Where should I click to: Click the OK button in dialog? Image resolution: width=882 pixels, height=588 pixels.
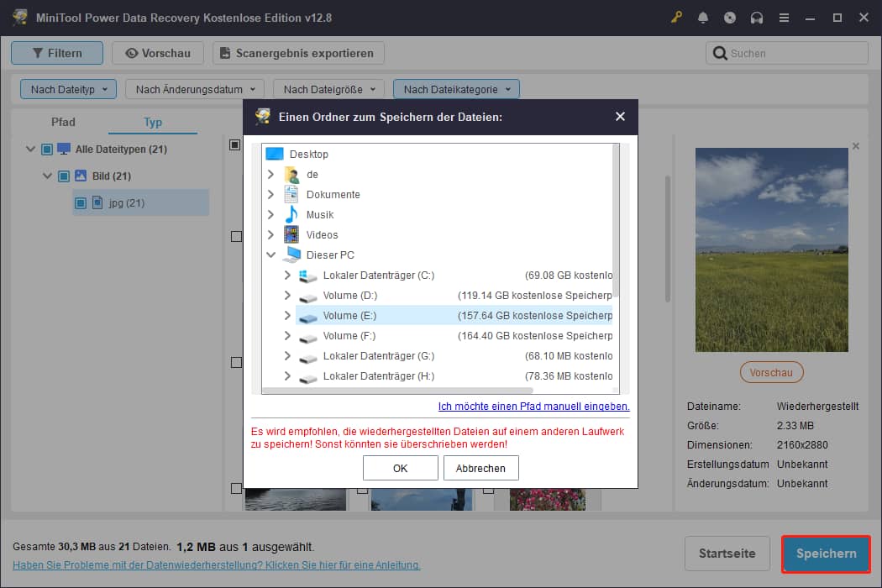coord(400,468)
